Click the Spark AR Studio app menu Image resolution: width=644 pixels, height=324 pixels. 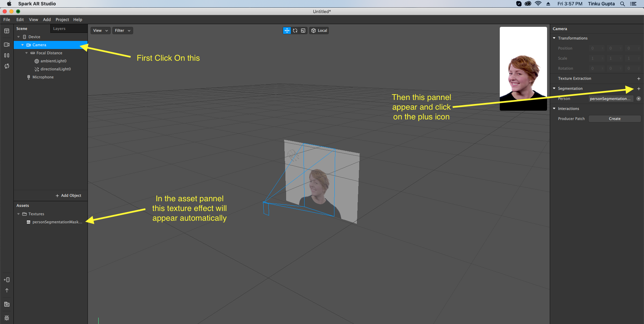click(x=37, y=4)
